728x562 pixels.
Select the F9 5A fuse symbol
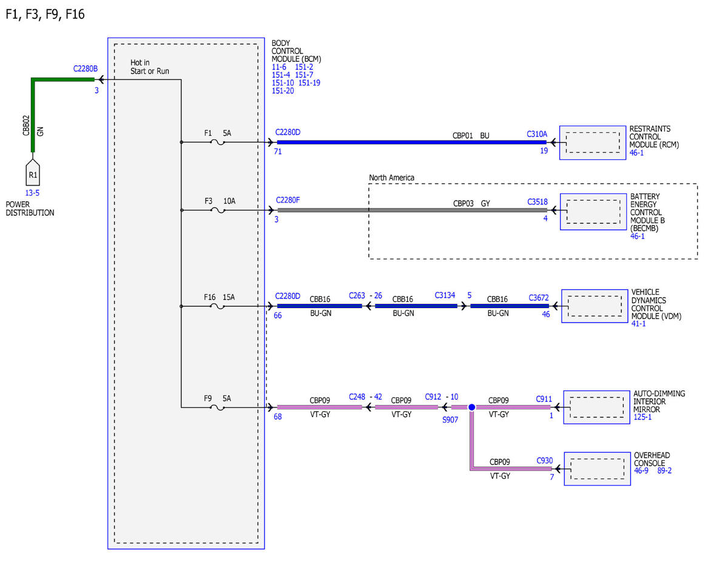click(217, 407)
